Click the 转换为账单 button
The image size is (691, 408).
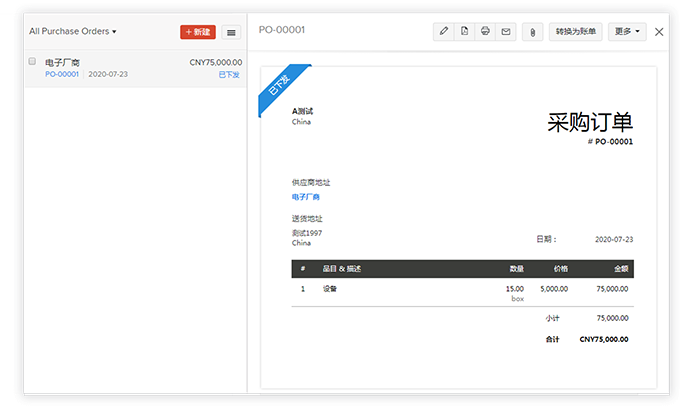[576, 32]
